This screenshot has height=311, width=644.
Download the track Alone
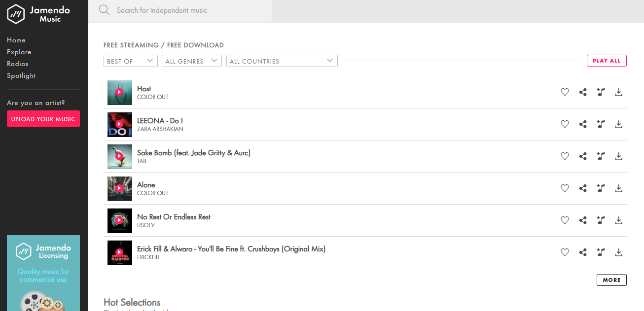(619, 188)
